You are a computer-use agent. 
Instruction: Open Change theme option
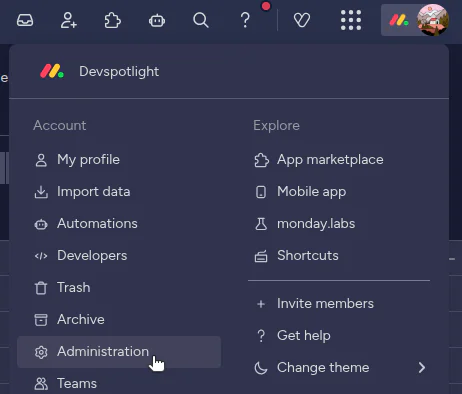(323, 368)
